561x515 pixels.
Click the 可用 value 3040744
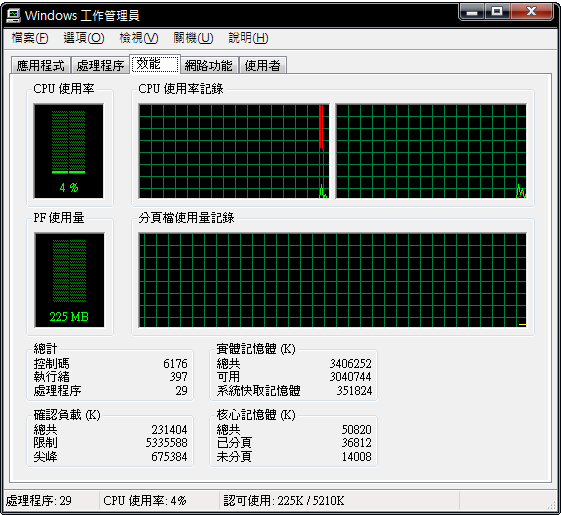(350, 376)
